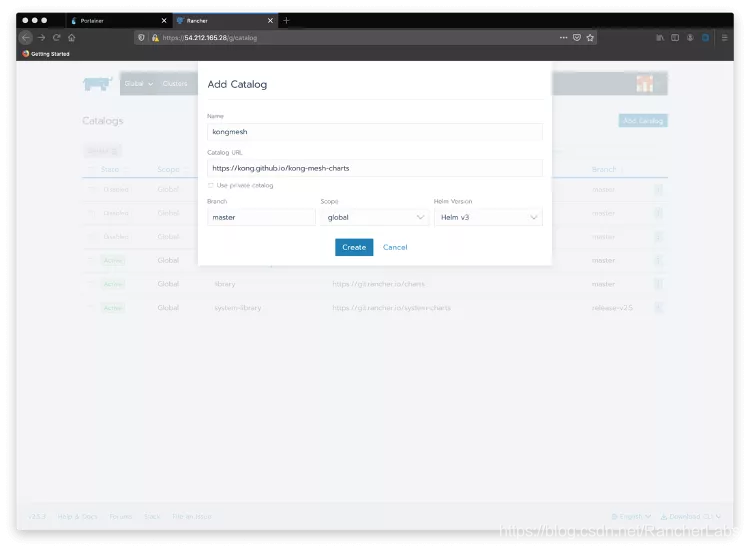Screen dimensions: 750x550
Task: Go forward with the browser forward arrow
Action: (41, 37)
